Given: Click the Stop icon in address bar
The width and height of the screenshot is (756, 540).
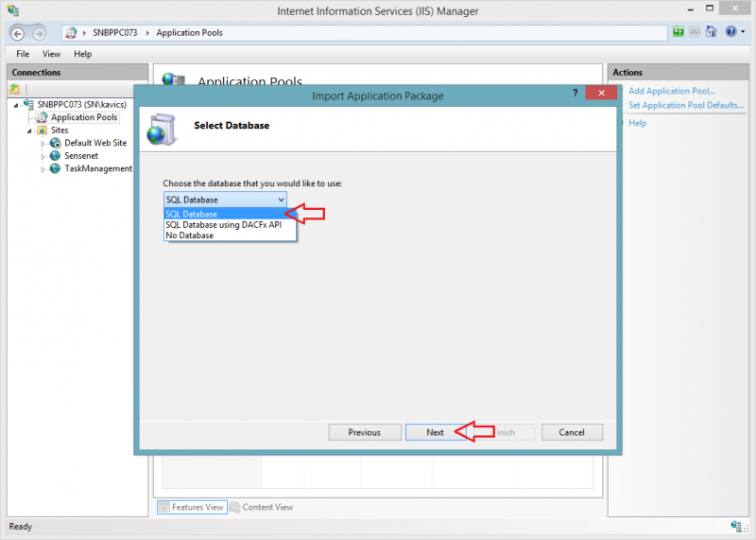Looking at the screenshot, I should [695, 32].
